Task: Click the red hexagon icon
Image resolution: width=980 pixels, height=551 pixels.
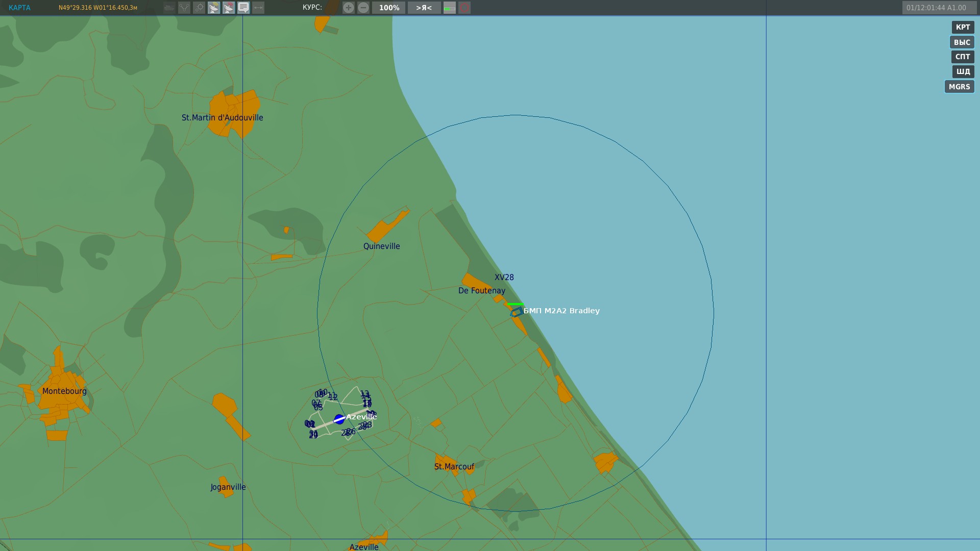Action: [x=464, y=8]
